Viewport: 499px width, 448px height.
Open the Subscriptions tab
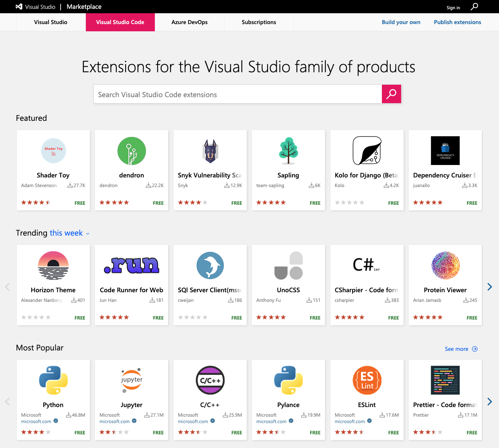tap(259, 22)
